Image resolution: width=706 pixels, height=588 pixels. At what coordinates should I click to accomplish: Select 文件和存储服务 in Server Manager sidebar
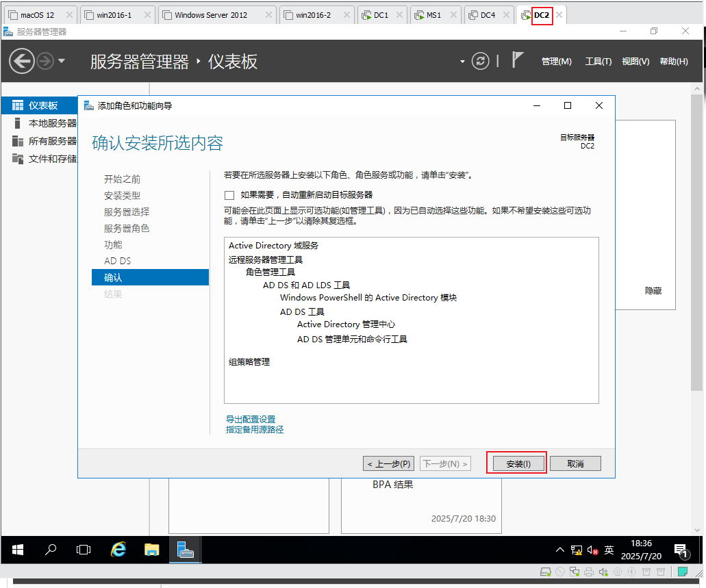coord(44,159)
